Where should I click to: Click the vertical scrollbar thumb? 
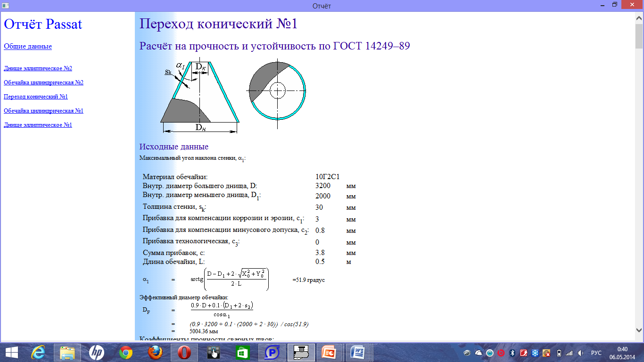639,35
